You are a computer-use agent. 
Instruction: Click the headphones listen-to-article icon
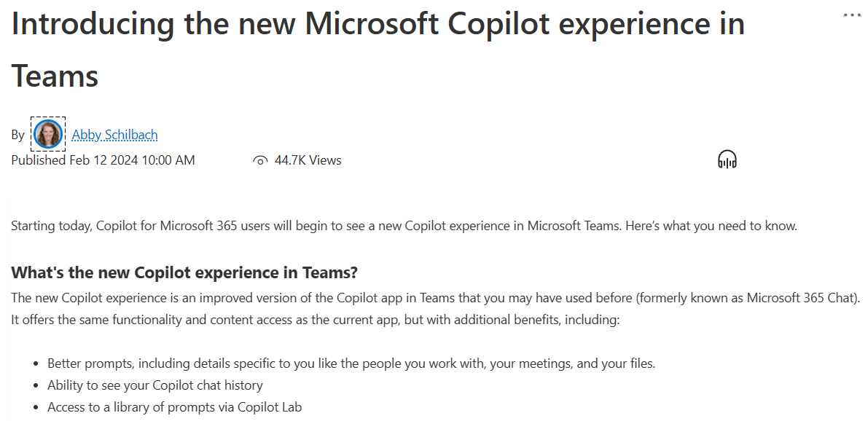pyautogui.click(x=727, y=160)
